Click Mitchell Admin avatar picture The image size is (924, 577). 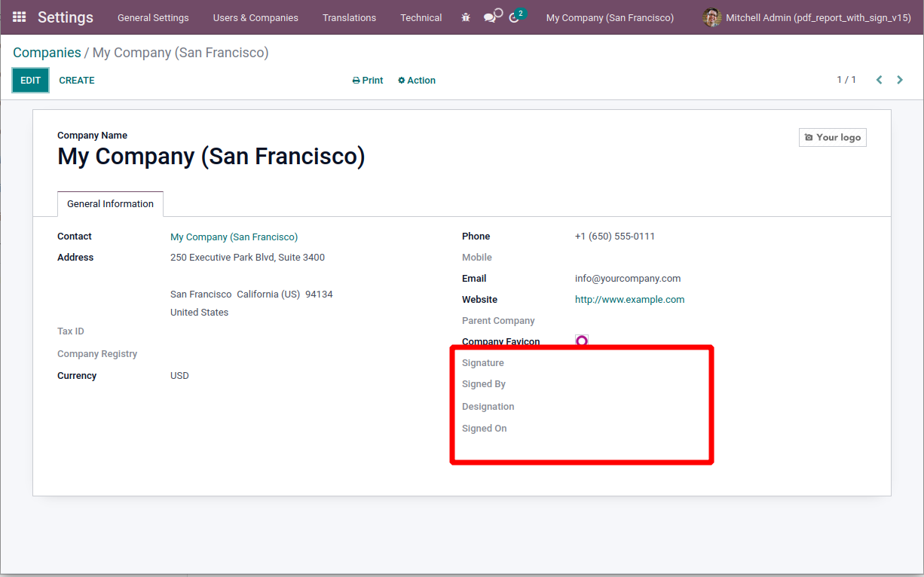coord(711,17)
